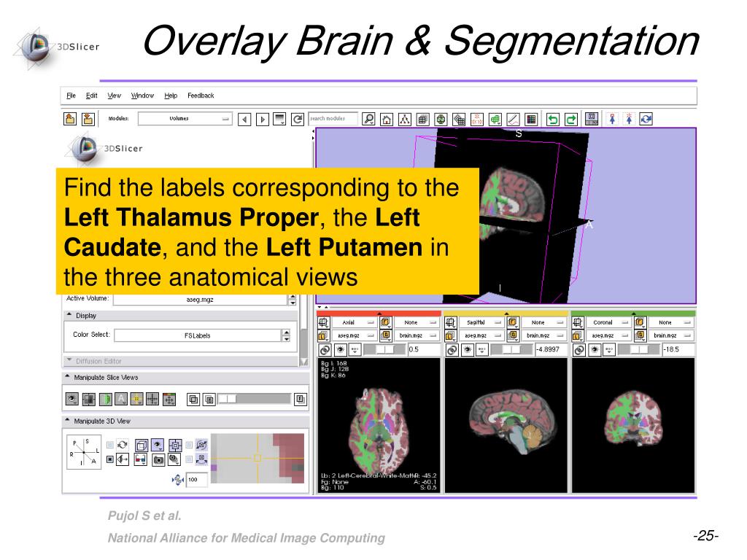
Task: Toggle the link control in Axial viewer
Action: click(x=325, y=350)
